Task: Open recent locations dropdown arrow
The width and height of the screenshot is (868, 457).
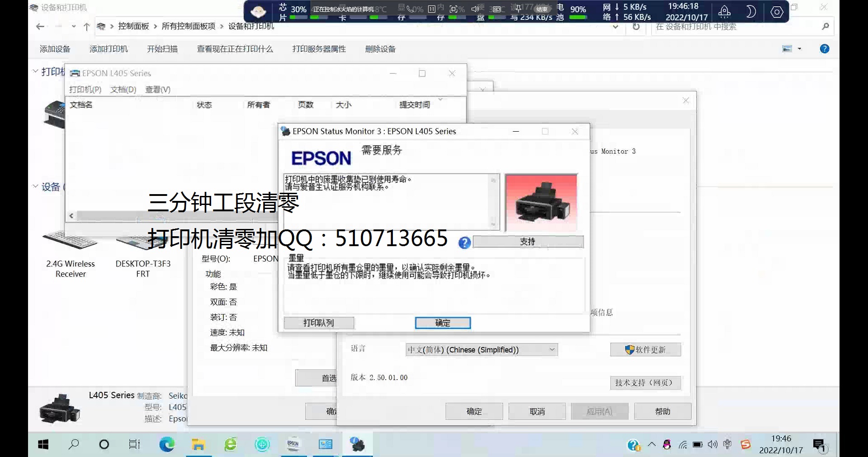Action: point(74,27)
